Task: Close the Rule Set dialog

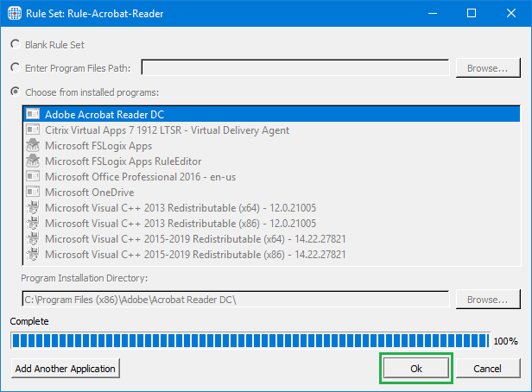Action: click(x=511, y=13)
